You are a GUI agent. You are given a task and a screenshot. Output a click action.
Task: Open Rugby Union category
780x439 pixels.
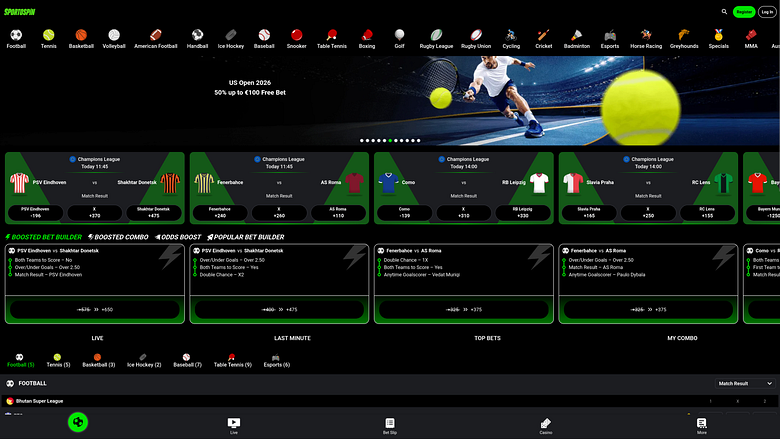[x=476, y=39]
